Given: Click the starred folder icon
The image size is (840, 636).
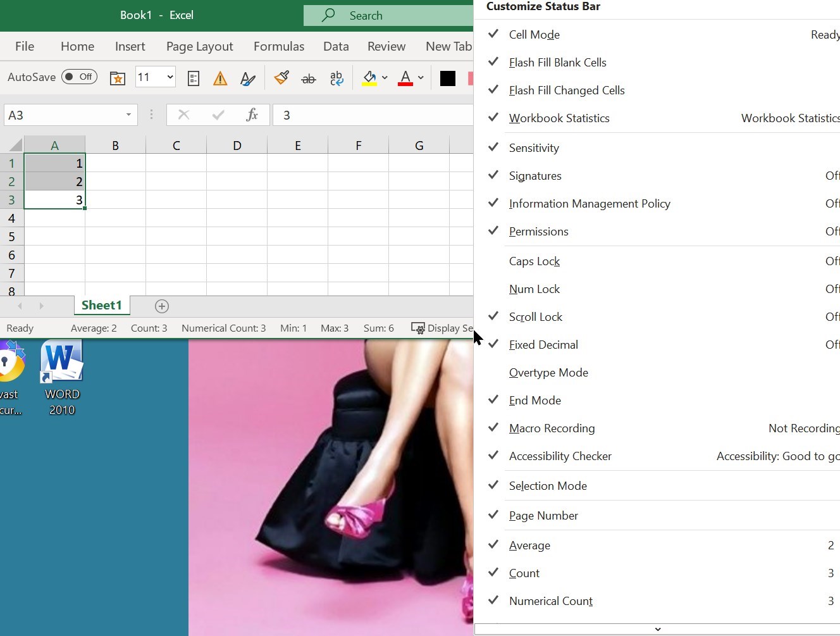Looking at the screenshot, I should [118, 78].
